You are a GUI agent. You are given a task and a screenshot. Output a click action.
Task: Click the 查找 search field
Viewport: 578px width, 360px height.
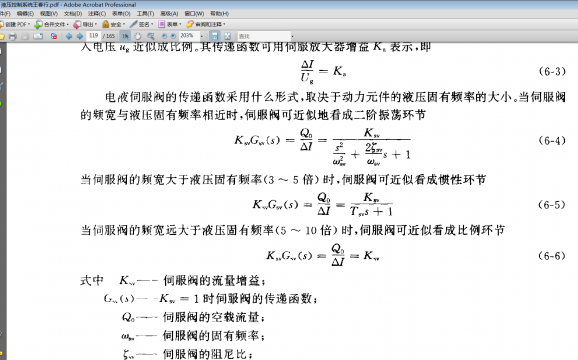[264, 36]
